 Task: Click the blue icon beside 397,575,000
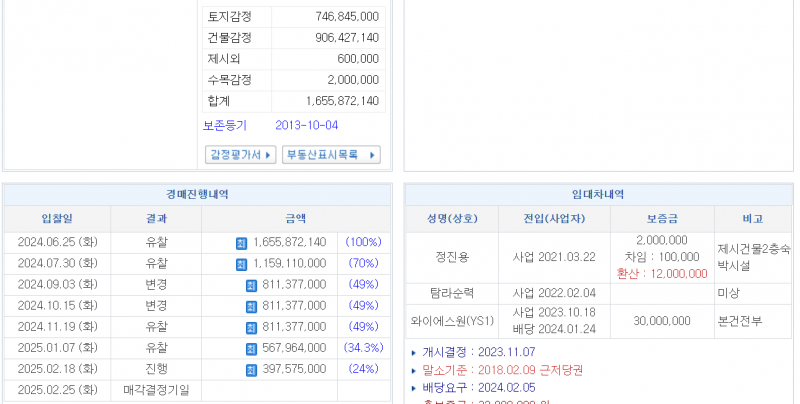(x=251, y=369)
